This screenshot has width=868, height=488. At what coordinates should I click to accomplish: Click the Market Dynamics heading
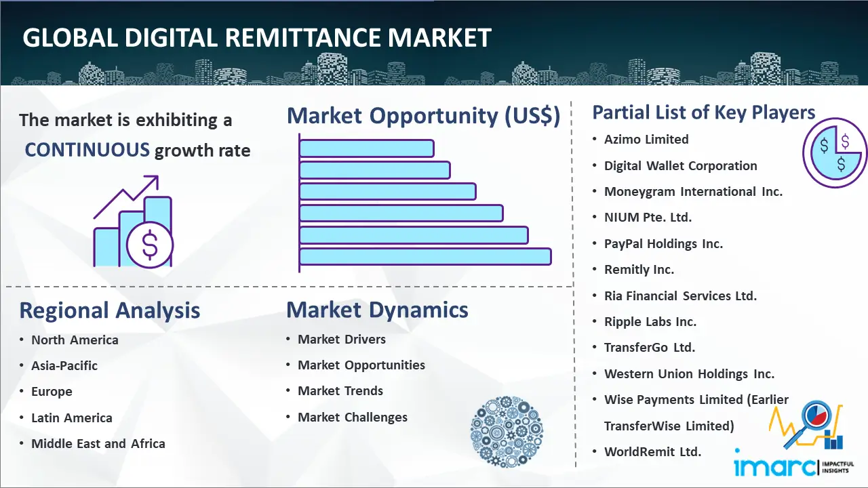[x=377, y=310]
